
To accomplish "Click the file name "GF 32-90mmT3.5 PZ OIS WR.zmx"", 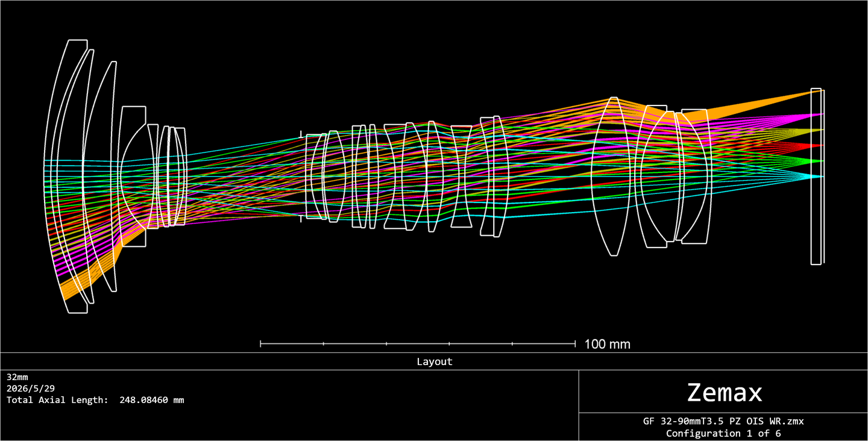I will (x=723, y=422).
